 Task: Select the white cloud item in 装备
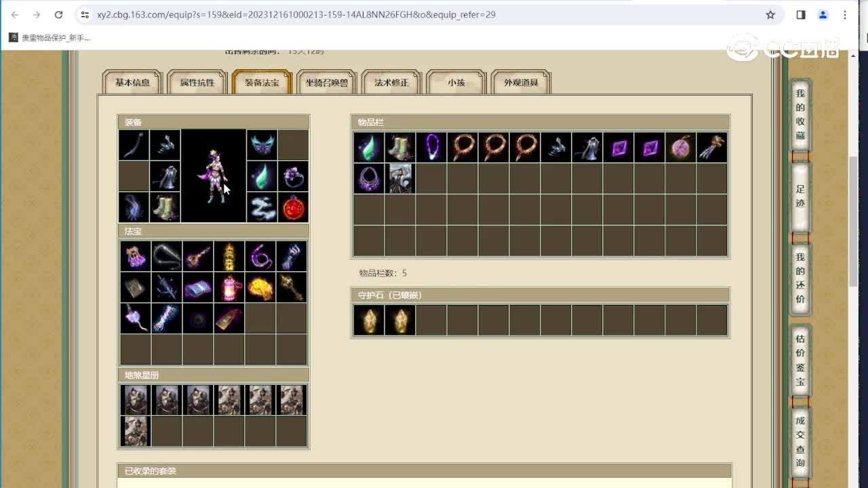(262, 207)
